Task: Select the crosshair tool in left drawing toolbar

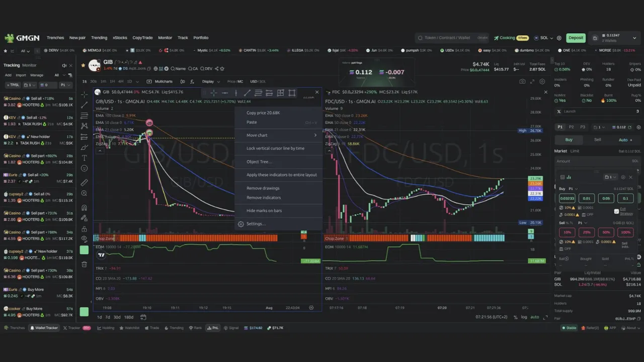Action: 84,94
